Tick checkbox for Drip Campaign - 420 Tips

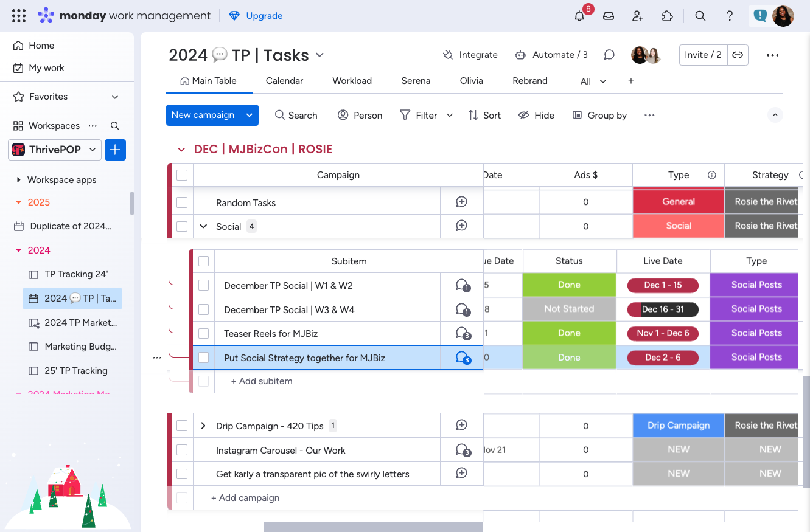click(182, 426)
